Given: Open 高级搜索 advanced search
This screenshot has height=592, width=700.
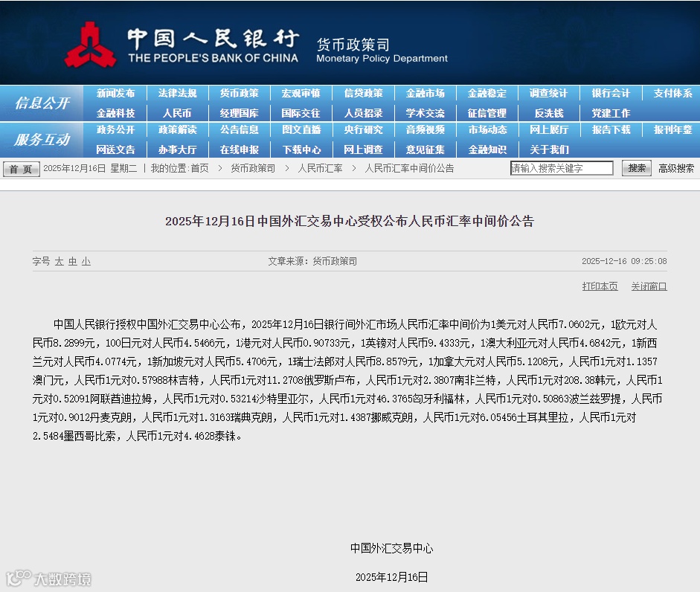Looking at the screenshot, I should coord(676,168).
